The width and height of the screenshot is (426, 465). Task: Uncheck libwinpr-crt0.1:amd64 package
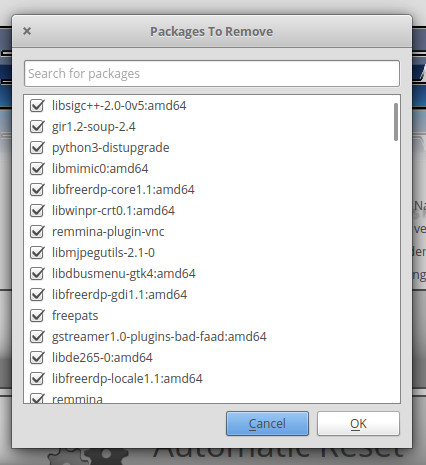coord(37,211)
